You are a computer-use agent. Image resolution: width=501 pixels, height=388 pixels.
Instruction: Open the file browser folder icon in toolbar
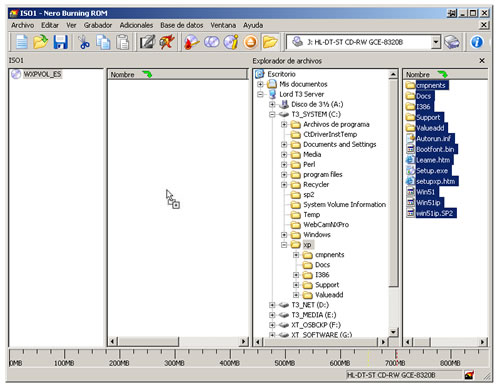[x=270, y=42]
